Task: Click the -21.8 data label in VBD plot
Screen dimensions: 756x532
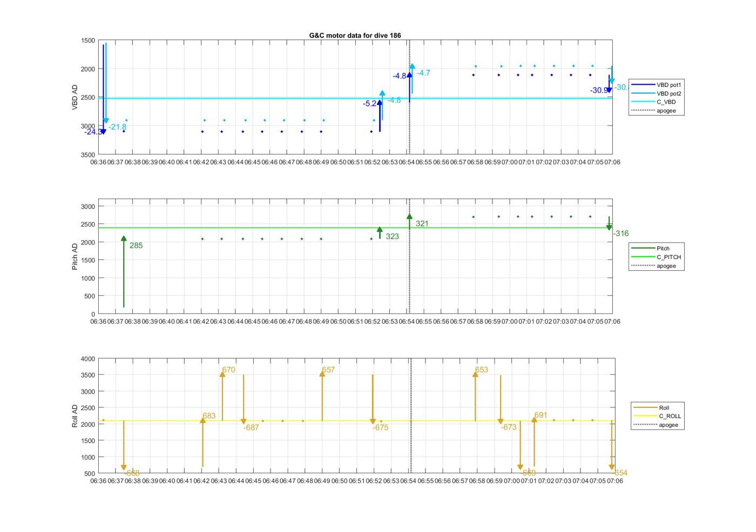Action: coord(117,127)
